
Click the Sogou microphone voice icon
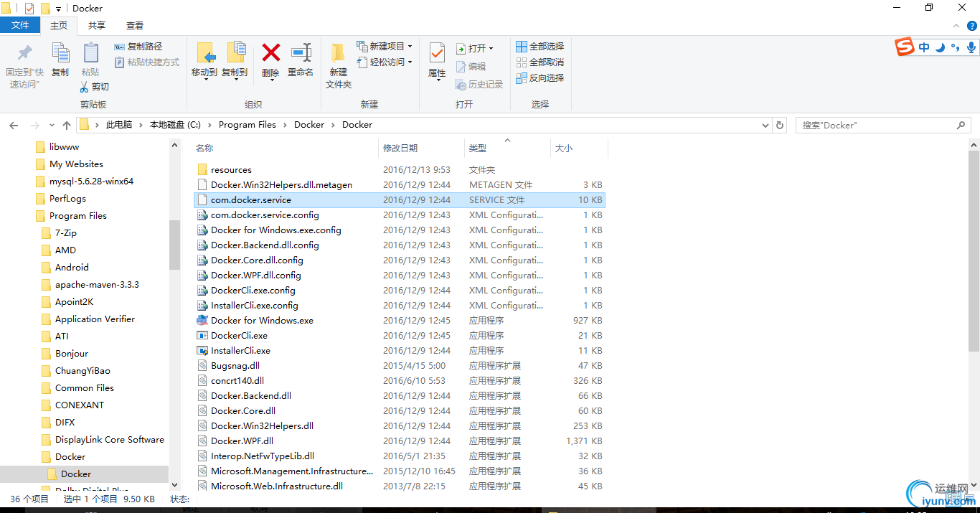click(971, 47)
